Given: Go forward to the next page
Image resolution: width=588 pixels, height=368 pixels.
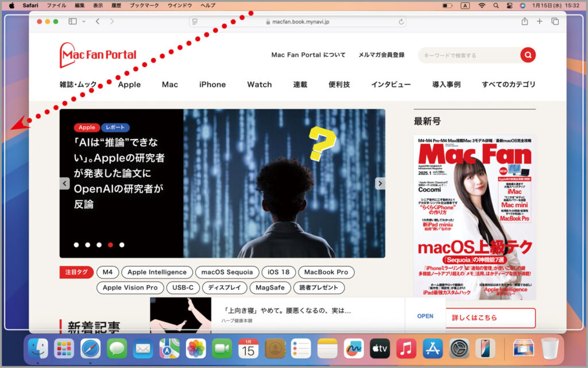Looking at the screenshot, I should 112,21.
